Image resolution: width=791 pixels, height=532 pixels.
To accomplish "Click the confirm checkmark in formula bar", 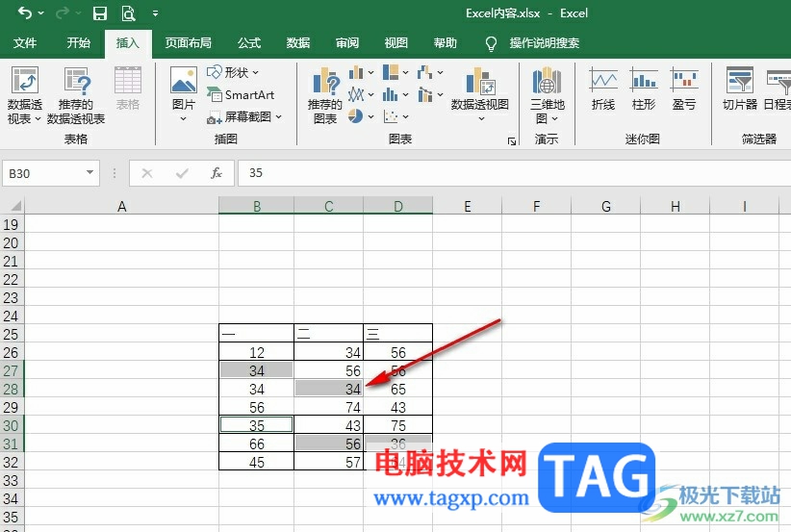I will (182, 173).
